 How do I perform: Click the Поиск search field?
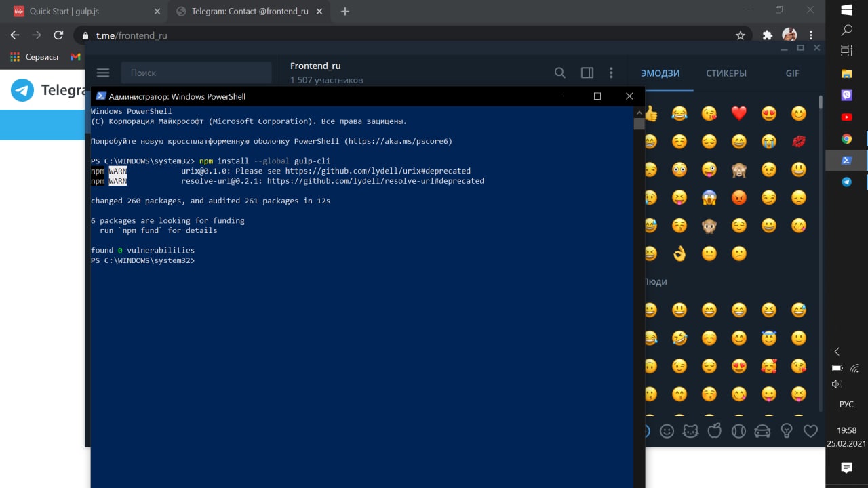196,73
